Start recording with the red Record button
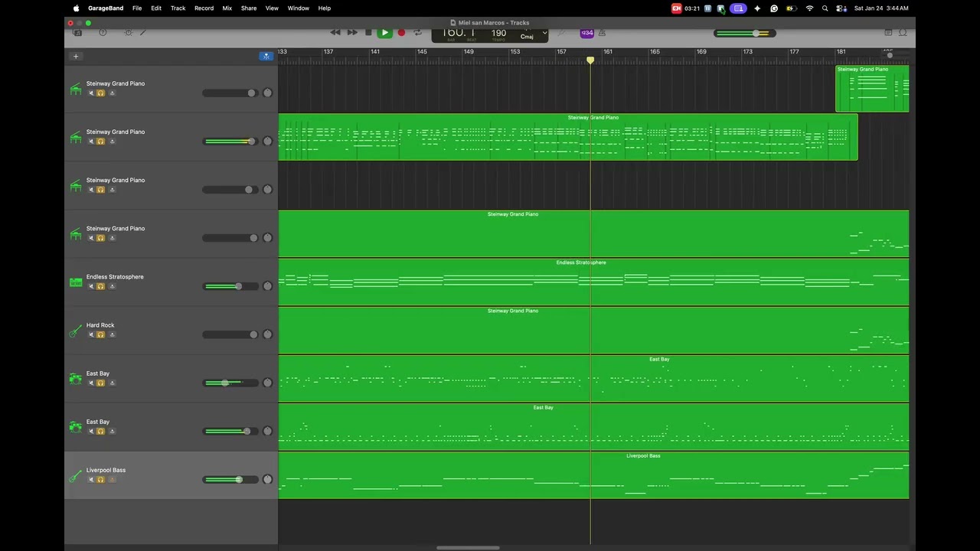This screenshot has width=980, height=551. coord(401,33)
